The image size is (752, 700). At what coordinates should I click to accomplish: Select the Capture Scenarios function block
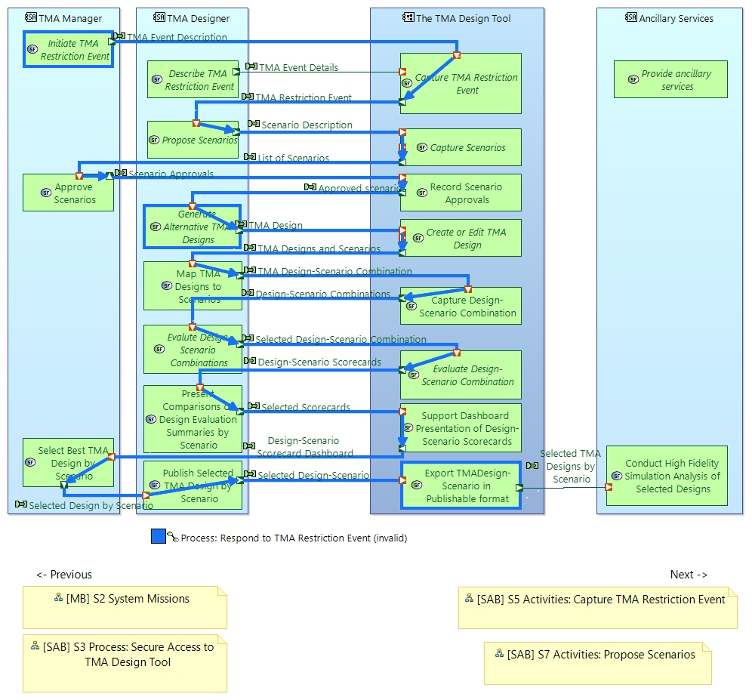click(461, 147)
